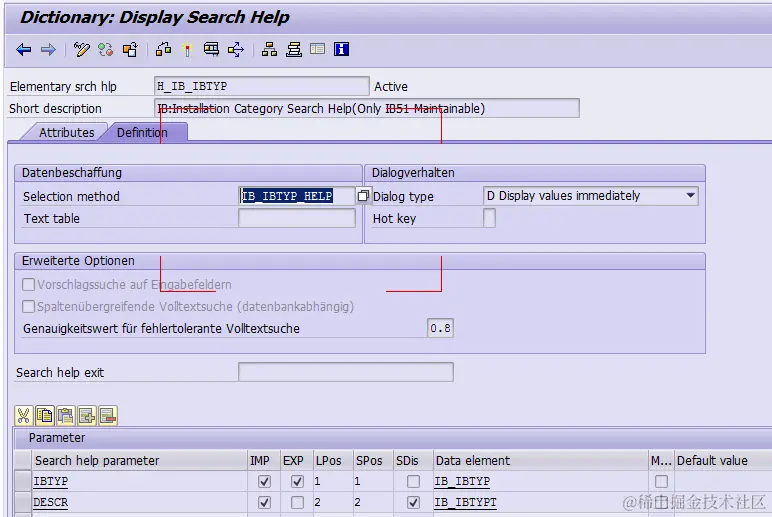Toggle Spaltenübergreifende Volltextsuche checkbox
The height and width of the screenshot is (517, 772).
click(29, 307)
